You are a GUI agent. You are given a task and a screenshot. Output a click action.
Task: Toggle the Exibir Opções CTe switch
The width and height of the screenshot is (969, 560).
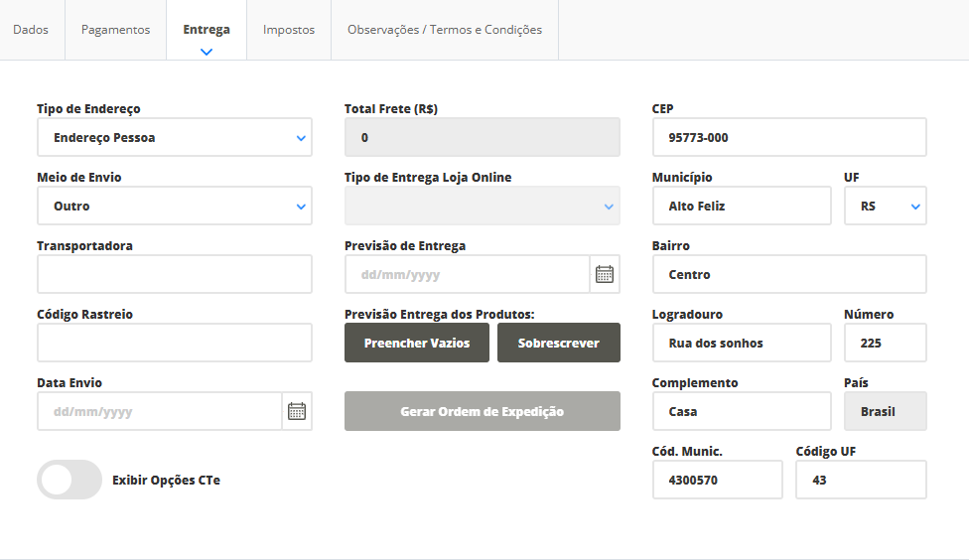[x=69, y=480]
